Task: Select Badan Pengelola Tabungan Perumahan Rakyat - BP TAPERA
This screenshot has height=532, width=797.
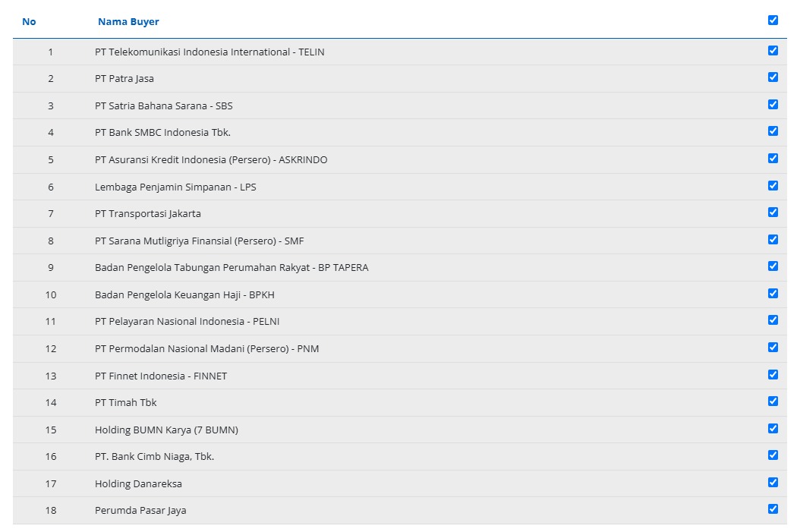Action: (x=232, y=268)
